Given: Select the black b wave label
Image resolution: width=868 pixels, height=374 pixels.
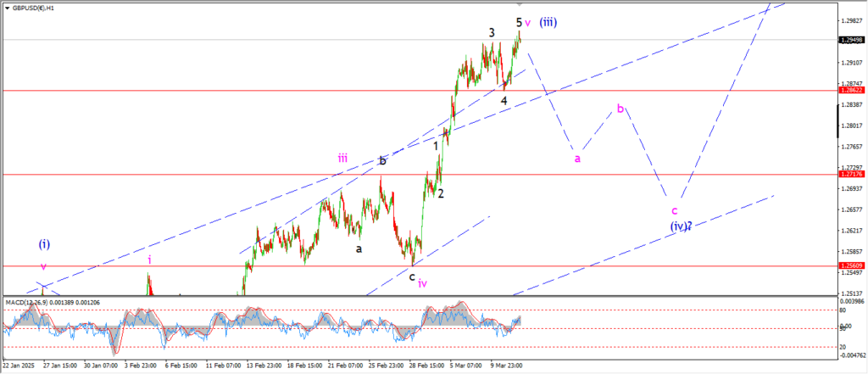Looking at the screenshot, I should point(382,161).
